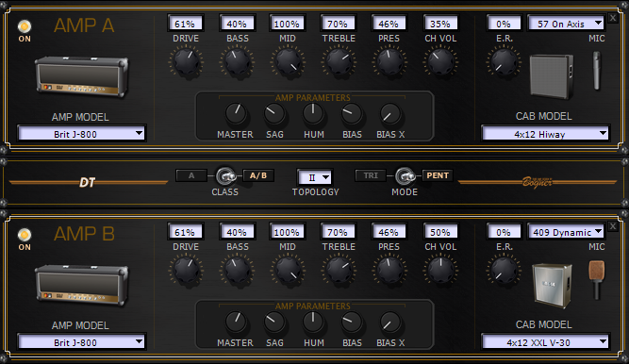Click the Amp A E.R. value field 0%

click(x=504, y=24)
